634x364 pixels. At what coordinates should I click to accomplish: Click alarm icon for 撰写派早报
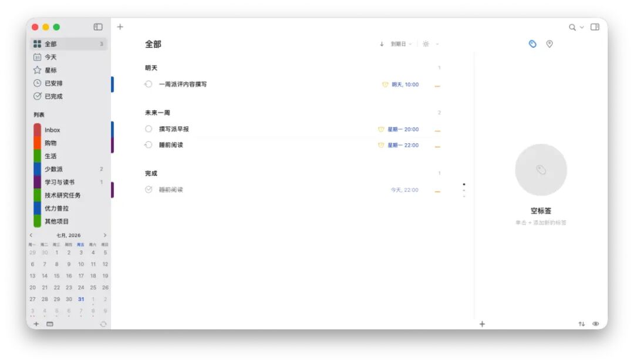pyautogui.click(x=381, y=129)
